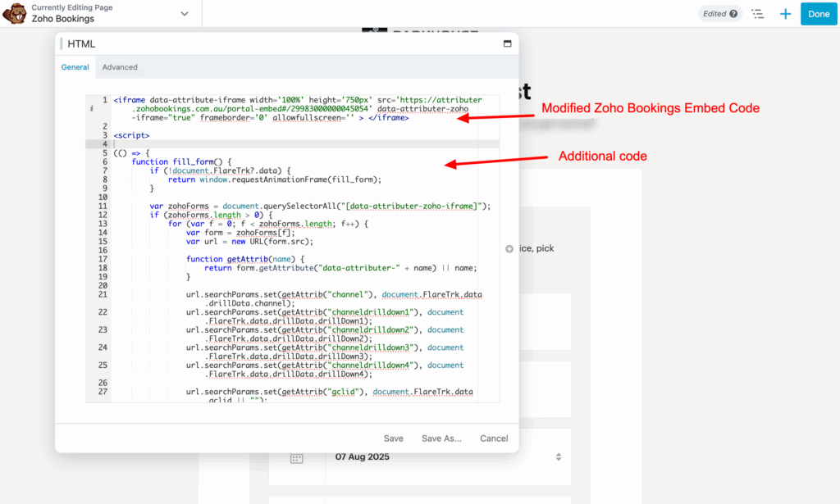Open the page title dropdown chevron
The width and height of the screenshot is (840, 504).
click(185, 14)
